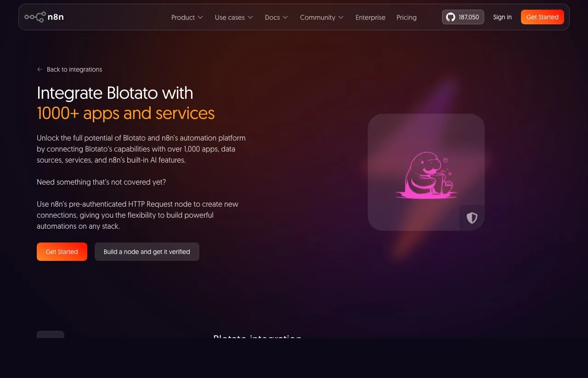Click text "Need something that's not covered yet?"

(102, 182)
